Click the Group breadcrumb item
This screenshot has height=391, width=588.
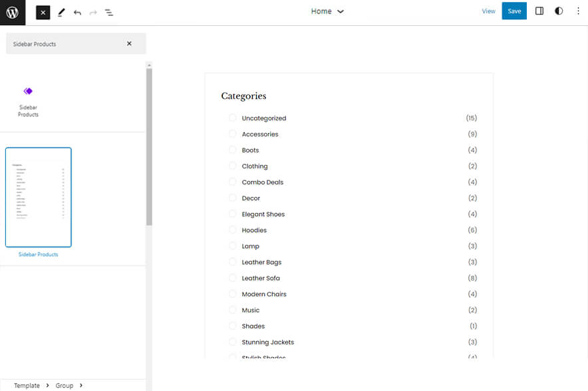(x=65, y=386)
